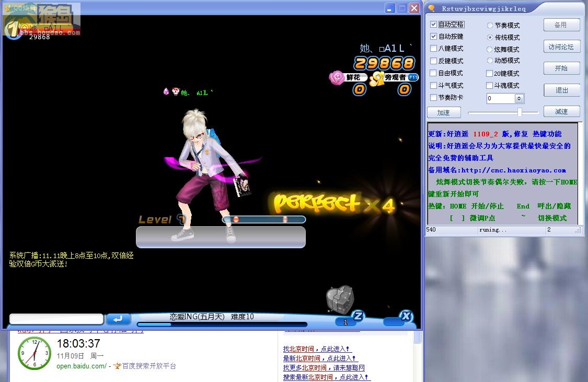Click the 旁观者 spectator icon
Screen dimensions: 588x382
(377, 78)
